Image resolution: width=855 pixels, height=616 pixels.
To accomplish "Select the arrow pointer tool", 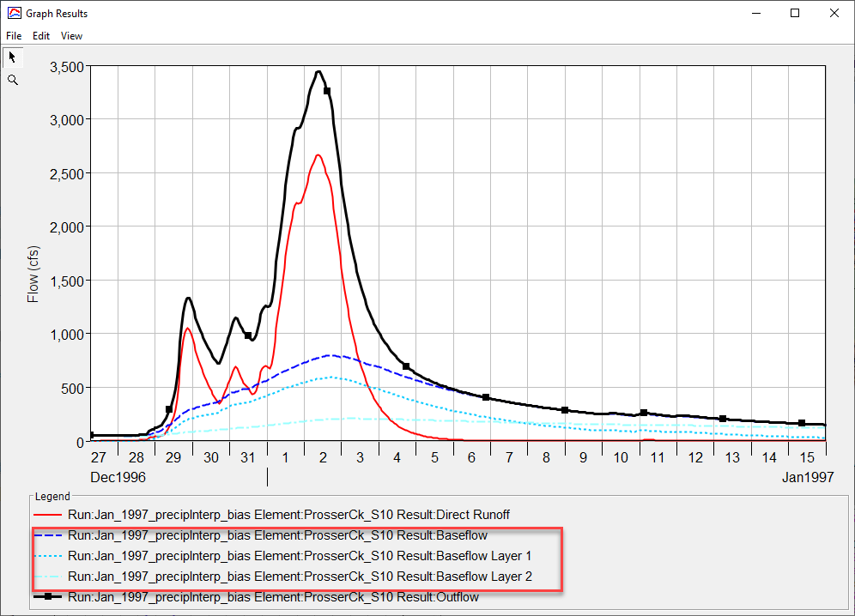I will [12, 56].
